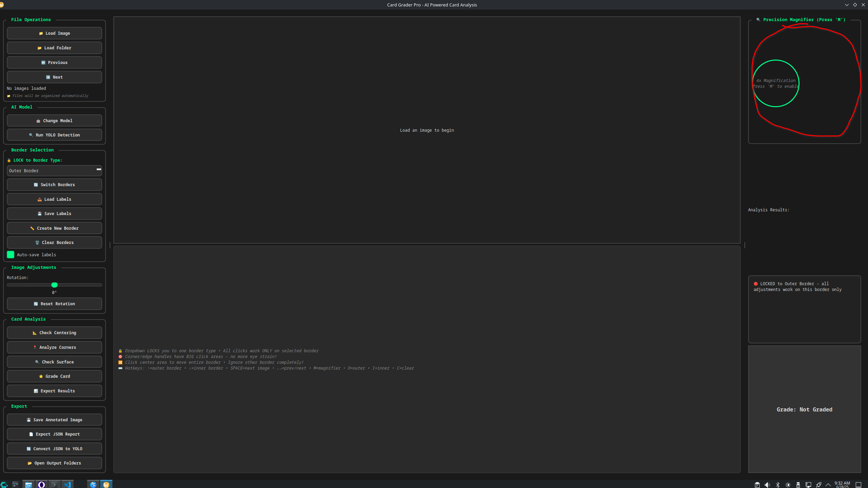Go to Previous image
The image size is (868, 488).
(x=54, y=62)
